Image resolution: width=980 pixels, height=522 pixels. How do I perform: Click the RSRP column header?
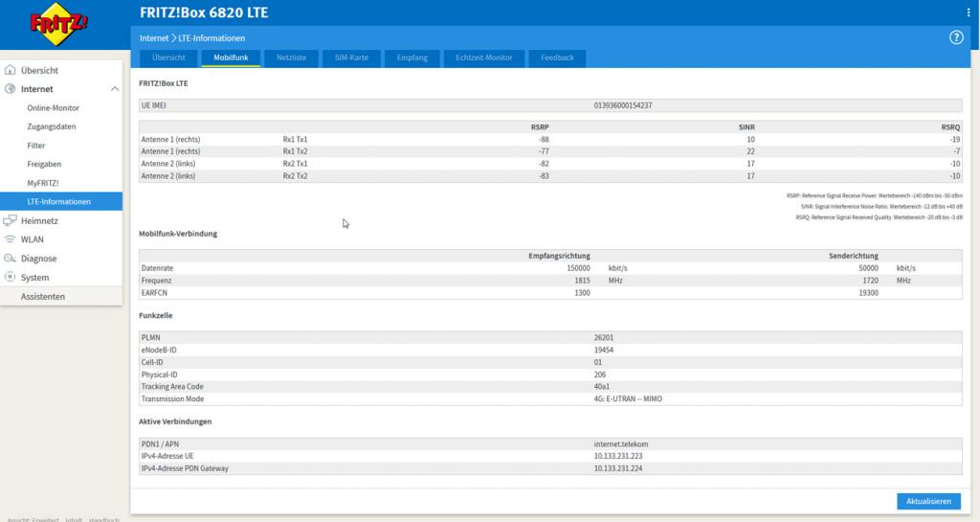(x=540, y=126)
